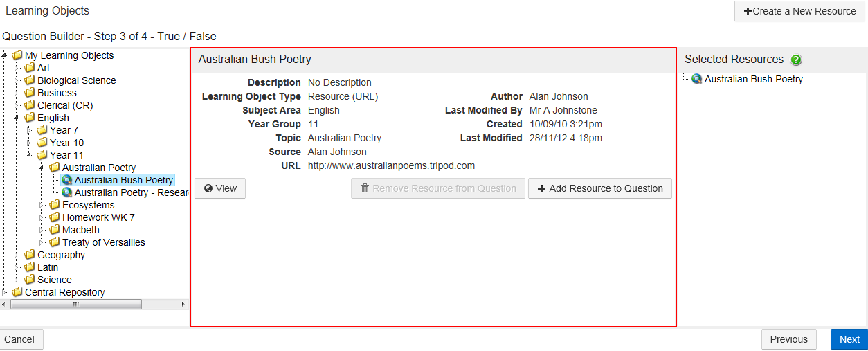
Task: Collapse the Australian Poetry folder node
Action: pos(42,168)
